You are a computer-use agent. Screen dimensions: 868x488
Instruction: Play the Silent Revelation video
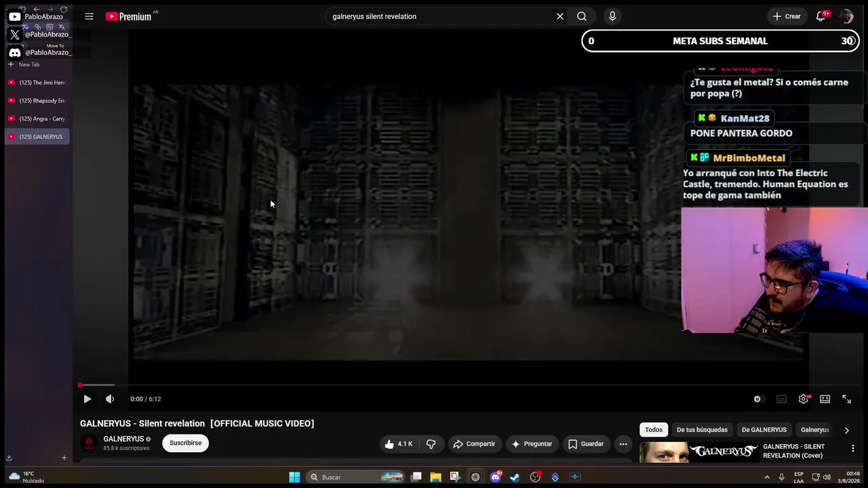[87, 399]
